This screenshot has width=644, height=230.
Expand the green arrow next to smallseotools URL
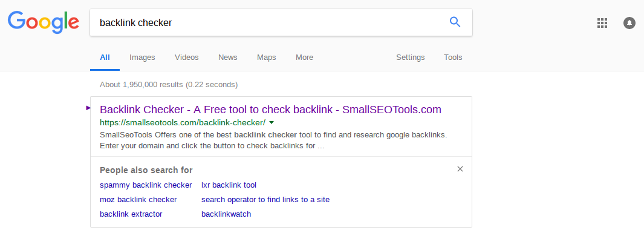[x=272, y=123]
